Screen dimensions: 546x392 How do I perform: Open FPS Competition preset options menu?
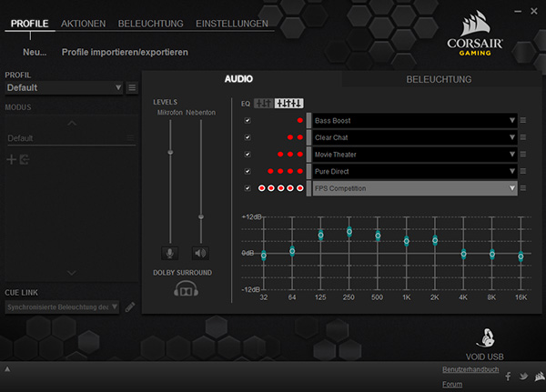[522, 188]
